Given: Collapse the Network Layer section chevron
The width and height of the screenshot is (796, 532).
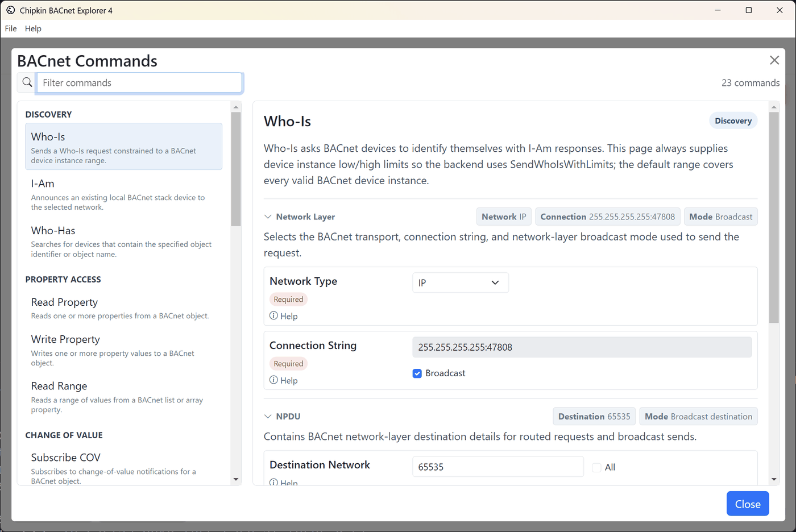Looking at the screenshot, I should pos(268,217).
